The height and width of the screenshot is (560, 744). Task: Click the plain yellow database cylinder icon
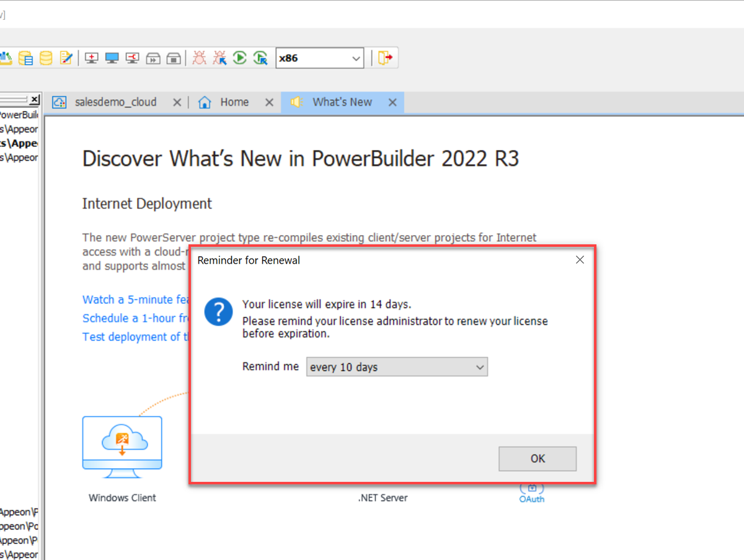click(x=46, y=58)
